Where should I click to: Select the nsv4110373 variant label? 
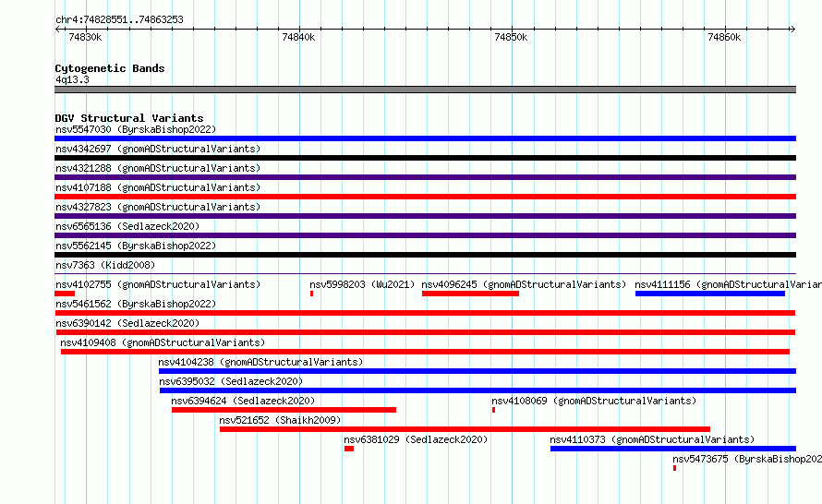coord(652,439)
